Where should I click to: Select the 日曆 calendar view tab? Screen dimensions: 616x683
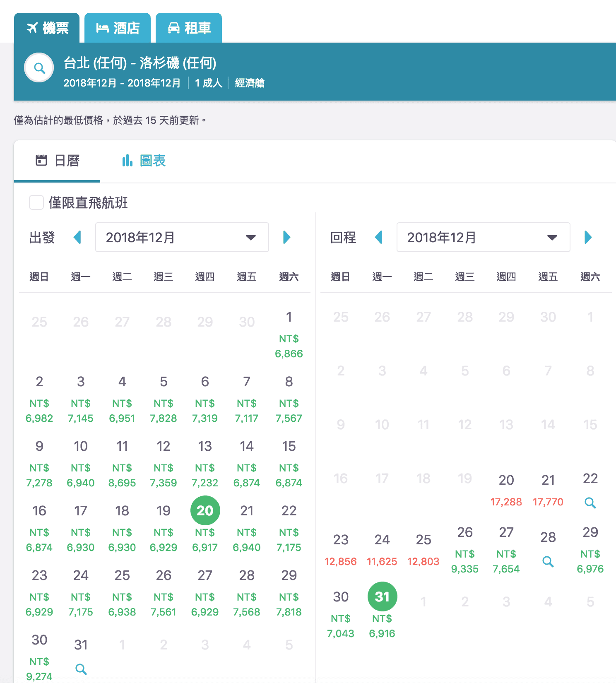click(57, 161)
